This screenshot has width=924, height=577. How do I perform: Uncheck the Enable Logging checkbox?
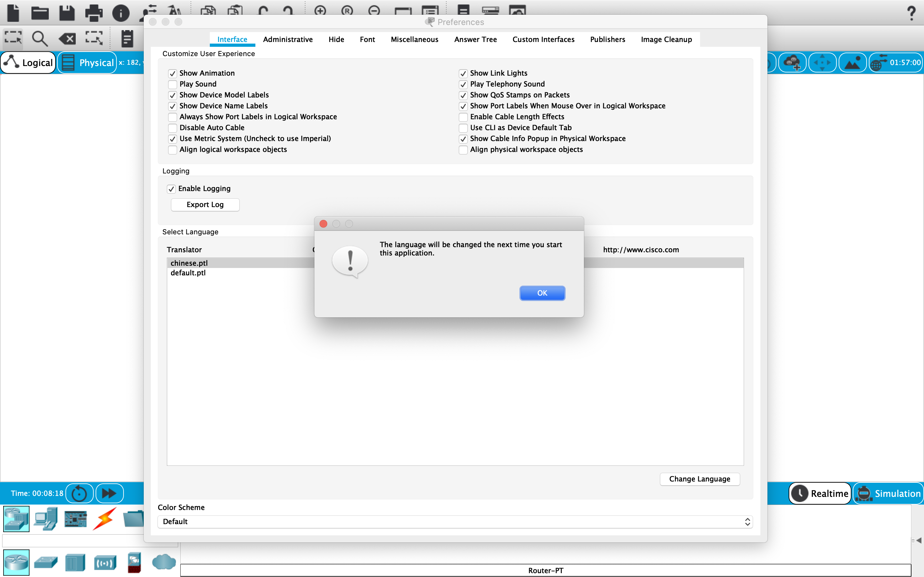[x=171, y=189]
